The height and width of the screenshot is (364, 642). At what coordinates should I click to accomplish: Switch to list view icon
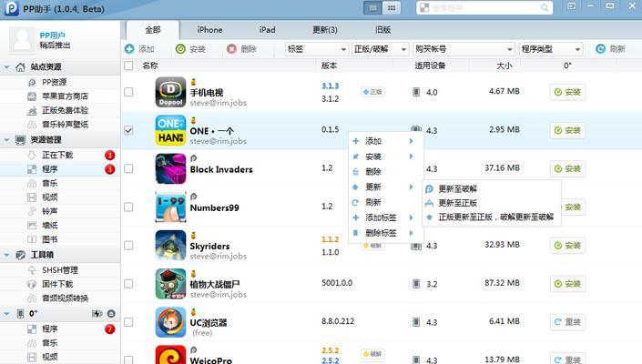373,8
